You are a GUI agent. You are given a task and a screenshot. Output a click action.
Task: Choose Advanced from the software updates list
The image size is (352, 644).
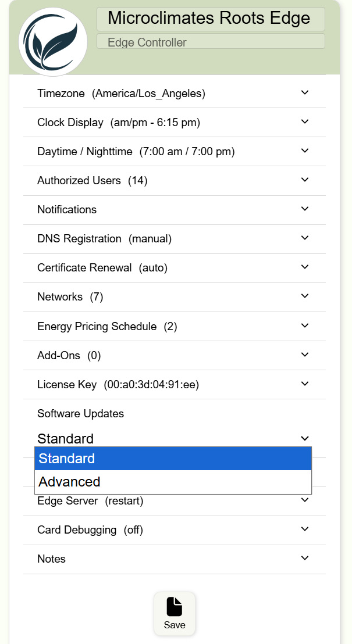click(173, 482)
